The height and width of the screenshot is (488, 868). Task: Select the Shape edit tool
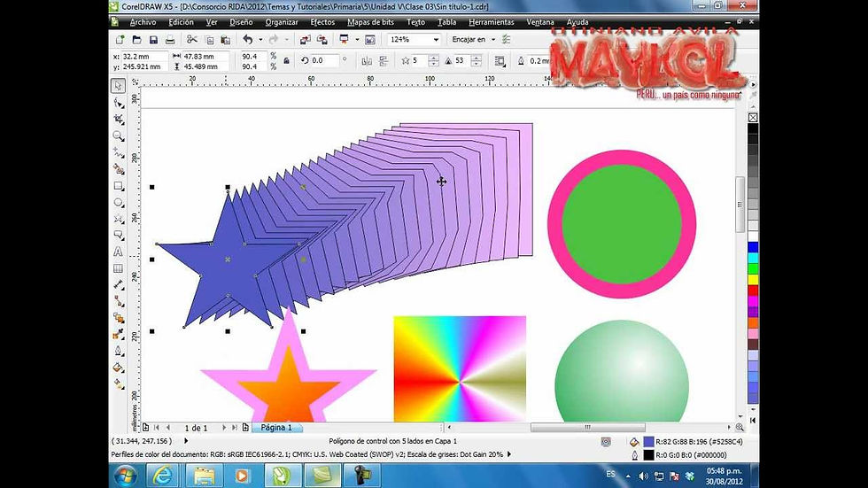click(118, 103)
